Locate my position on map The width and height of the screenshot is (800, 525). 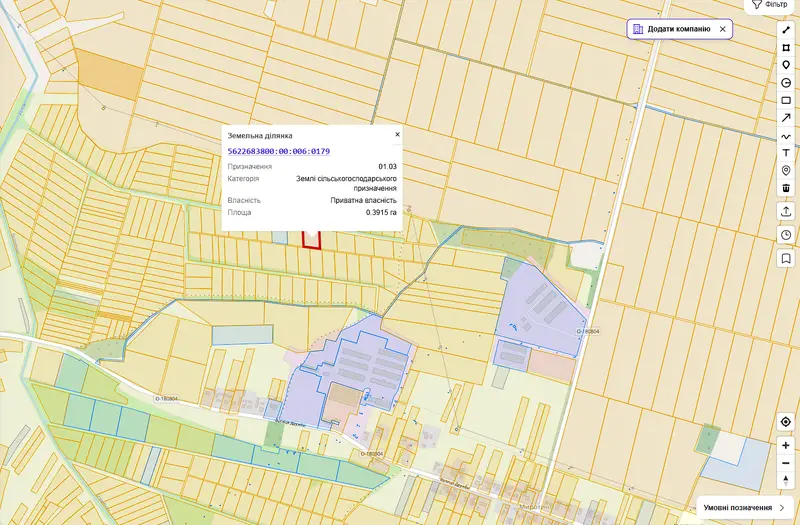point(786,422)
